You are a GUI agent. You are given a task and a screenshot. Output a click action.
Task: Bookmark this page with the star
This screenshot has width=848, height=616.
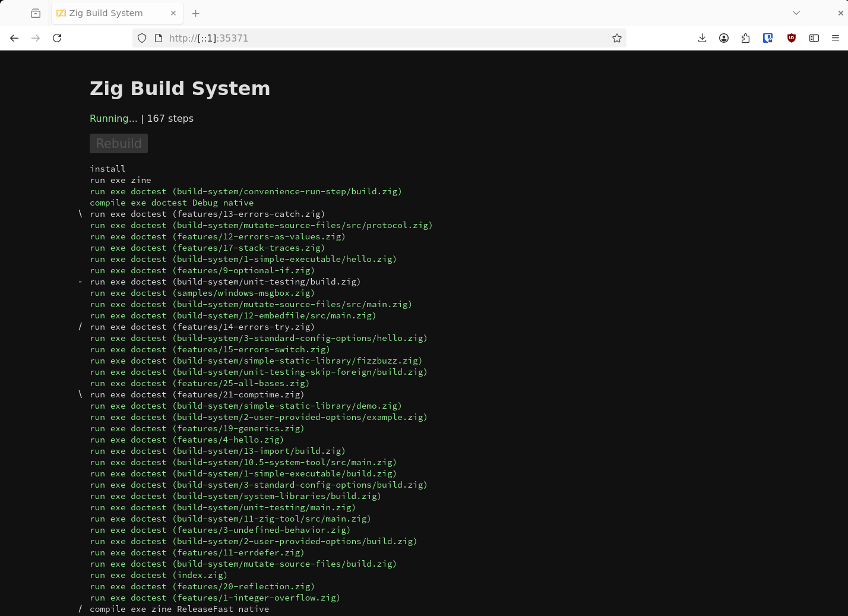coord(616,38)
